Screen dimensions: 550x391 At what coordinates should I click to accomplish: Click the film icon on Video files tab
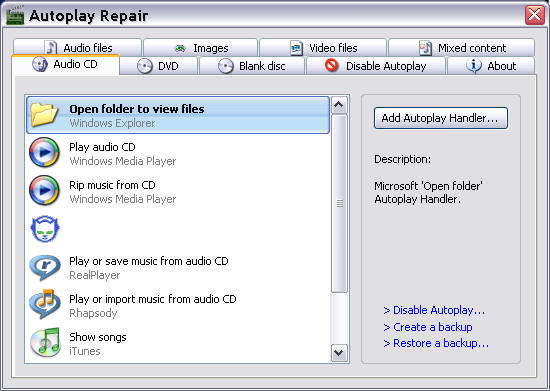click(x=296, y=48)
